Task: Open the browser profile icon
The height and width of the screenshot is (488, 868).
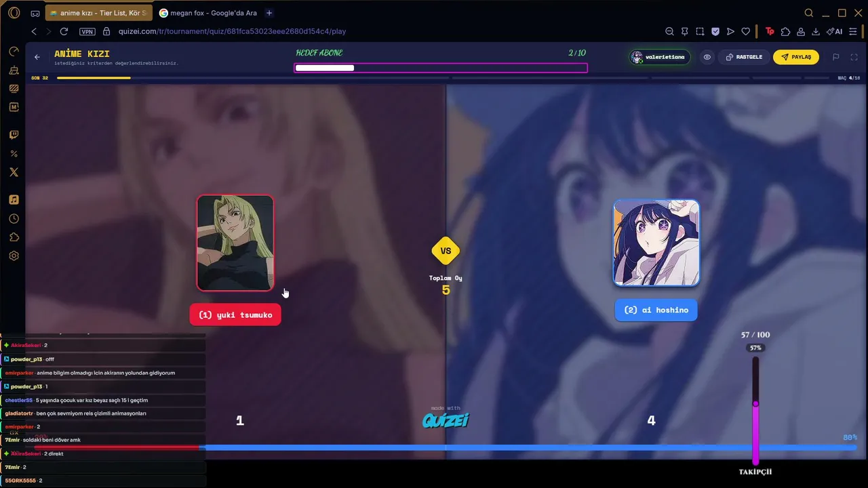Action: (801, 31)
